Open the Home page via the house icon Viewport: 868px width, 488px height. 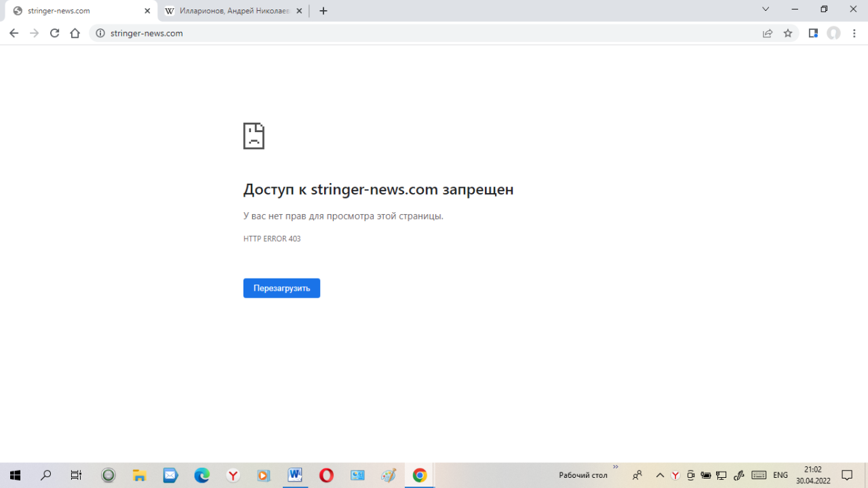tap(75, 33)
